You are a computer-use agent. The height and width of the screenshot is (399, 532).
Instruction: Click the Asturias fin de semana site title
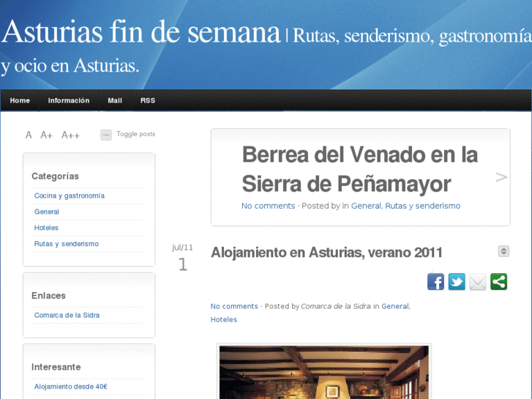tap(141, 32)
